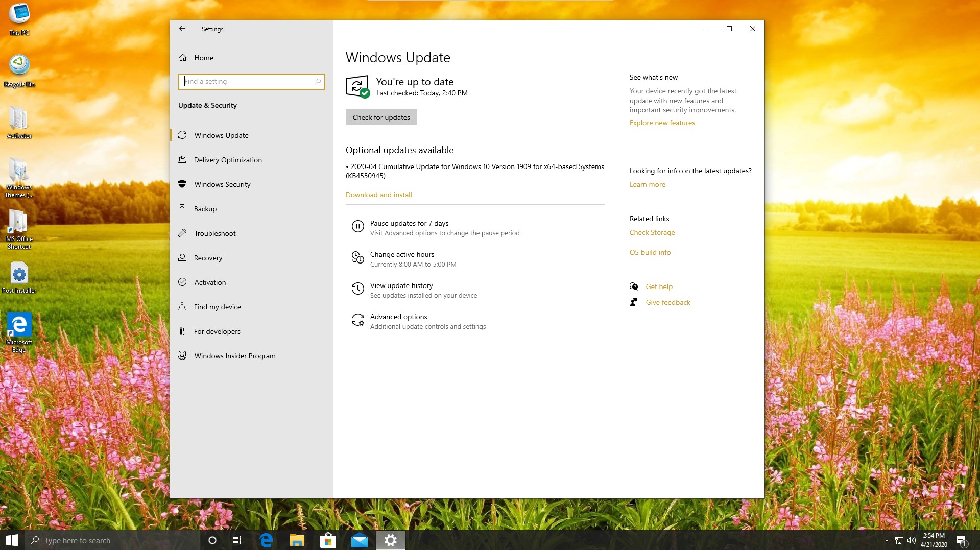Click the Learn more link
The width and height of the screenshot is (980, 550).
[647, 184]
